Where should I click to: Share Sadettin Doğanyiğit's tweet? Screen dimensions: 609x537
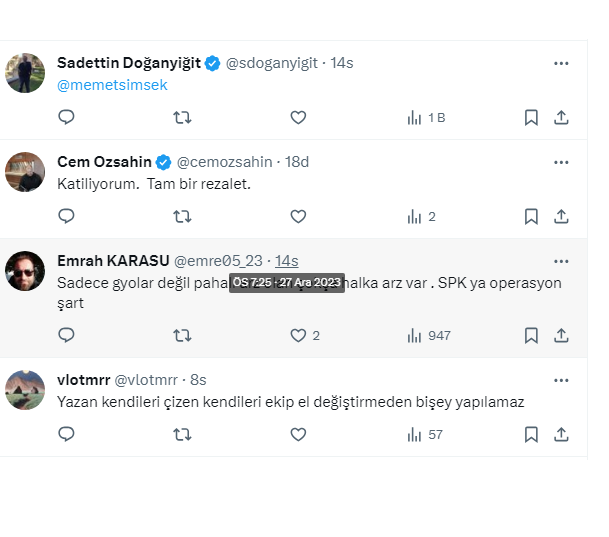point(562,117)
